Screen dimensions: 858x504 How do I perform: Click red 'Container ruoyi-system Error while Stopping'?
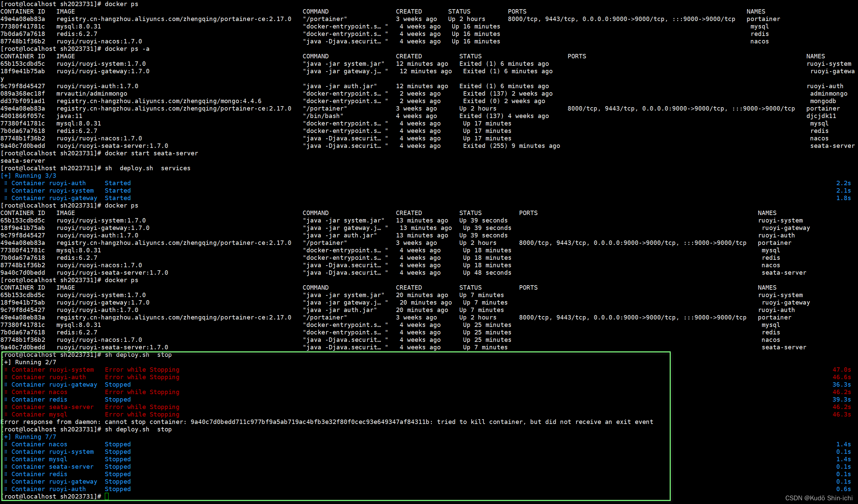pyautogui.click(x=92, y=370)
